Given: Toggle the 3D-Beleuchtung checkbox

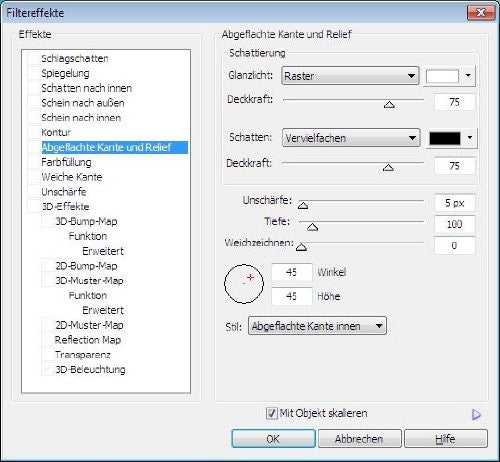Looking at the screenshot, I should 48,369.
